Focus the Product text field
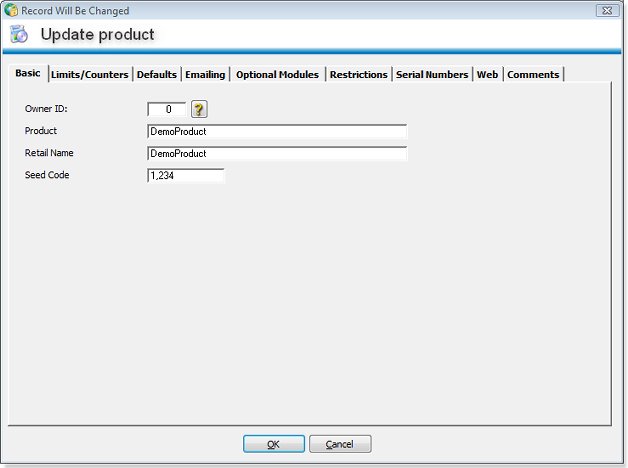The image size is (628, 468). (x=276, y=132)
